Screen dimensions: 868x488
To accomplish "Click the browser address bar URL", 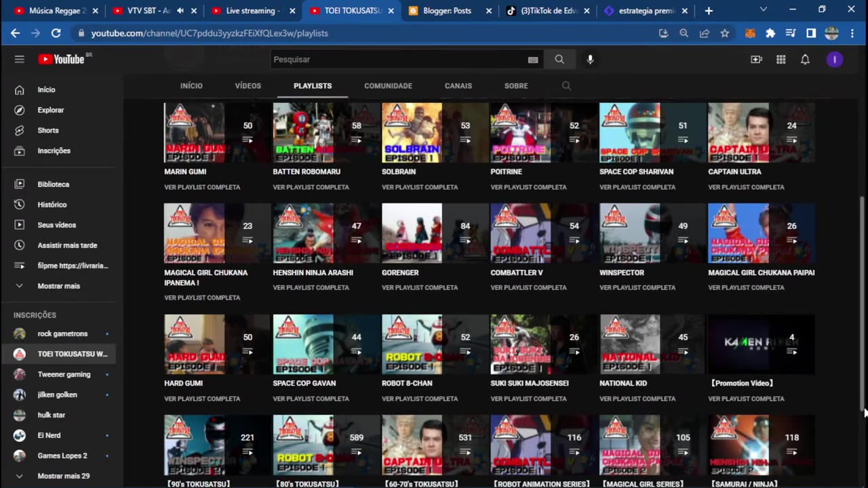I will pyautogui.click(x=210, y=33).
